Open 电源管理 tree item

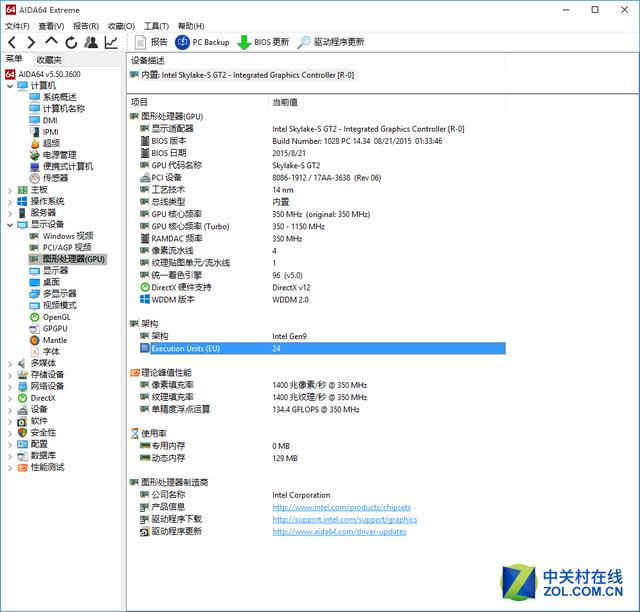53,155
